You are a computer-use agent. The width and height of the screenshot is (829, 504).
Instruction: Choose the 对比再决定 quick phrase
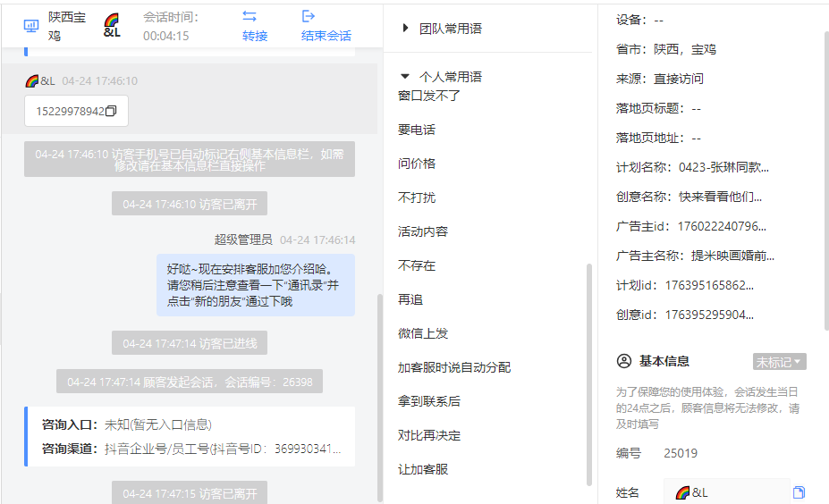click(x=429, y=435)
